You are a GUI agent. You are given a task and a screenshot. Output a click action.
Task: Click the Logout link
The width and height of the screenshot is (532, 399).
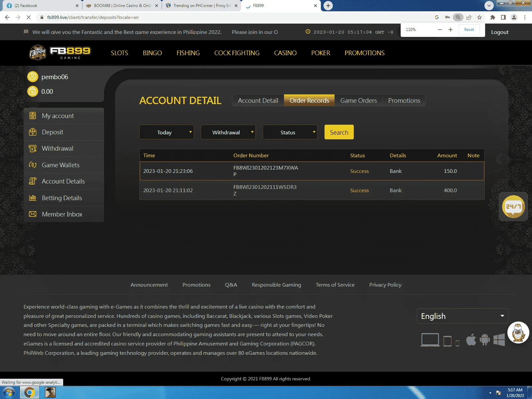click(x=500, y=32)
